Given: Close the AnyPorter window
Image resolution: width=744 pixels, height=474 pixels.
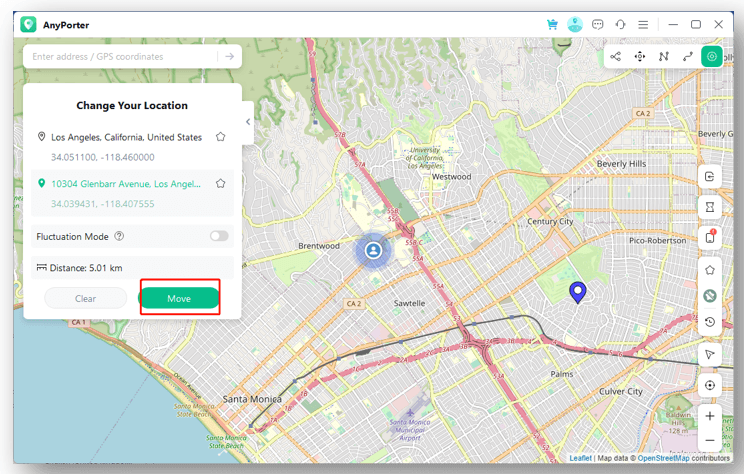Looking at the screenshot, I should pos(718,24).
